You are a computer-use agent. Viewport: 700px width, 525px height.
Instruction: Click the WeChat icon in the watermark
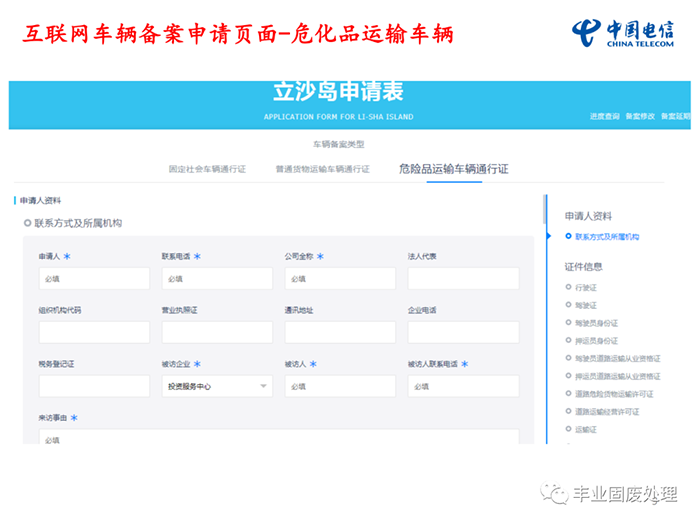(x=553, y=494)
